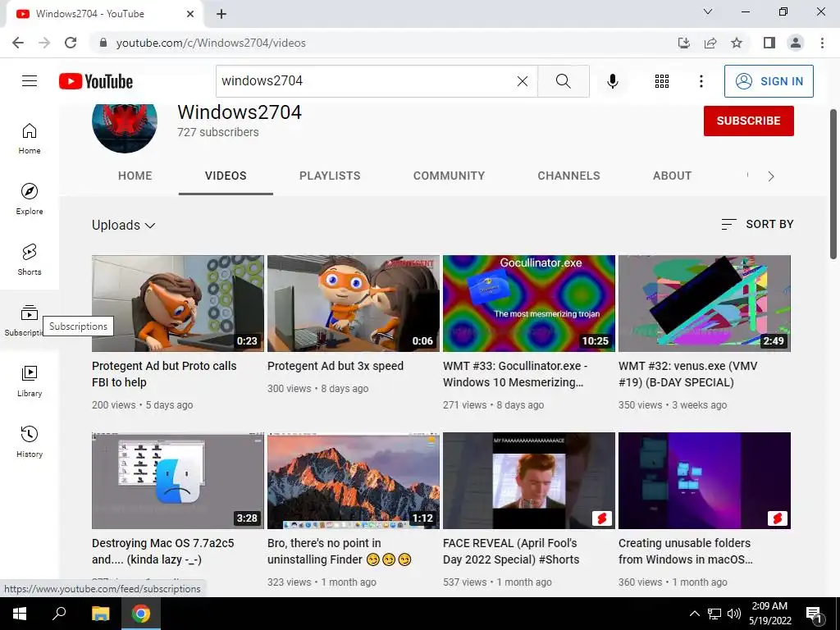Screen dimensions: 840x630
Task: Clear the search box text
Action: pyautogui.click(x=523, y=81)
